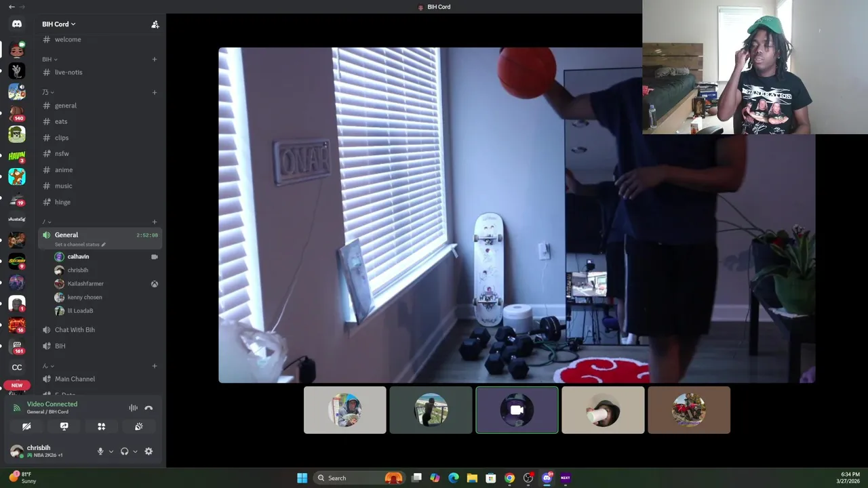
Task: Open Windows Start menu
Action: click(302, 478)
